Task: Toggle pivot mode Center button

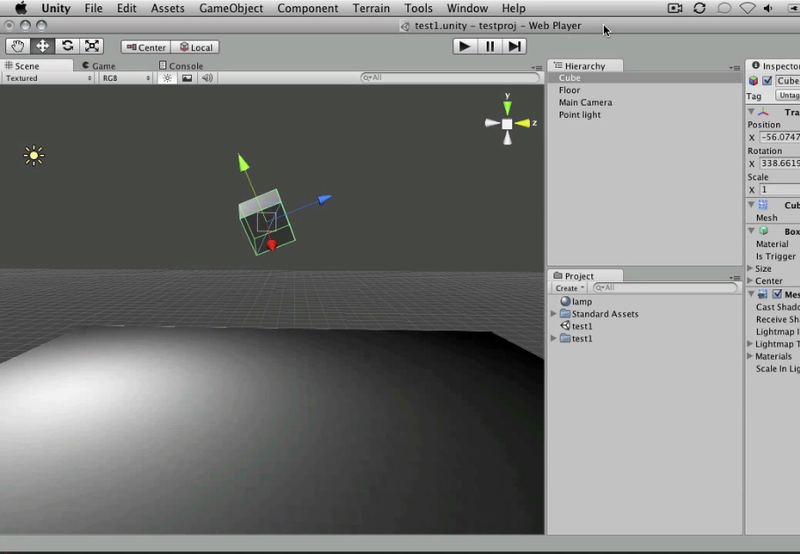Action: click(146, 47)
